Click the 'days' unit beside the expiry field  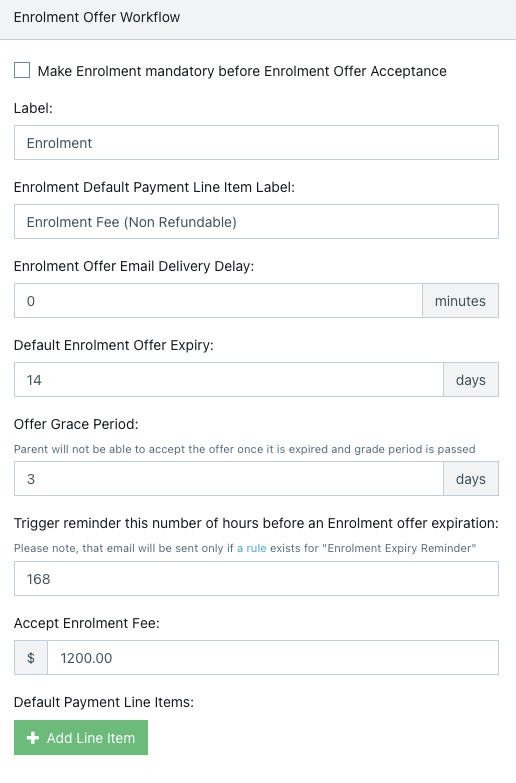tap(471, 380)
